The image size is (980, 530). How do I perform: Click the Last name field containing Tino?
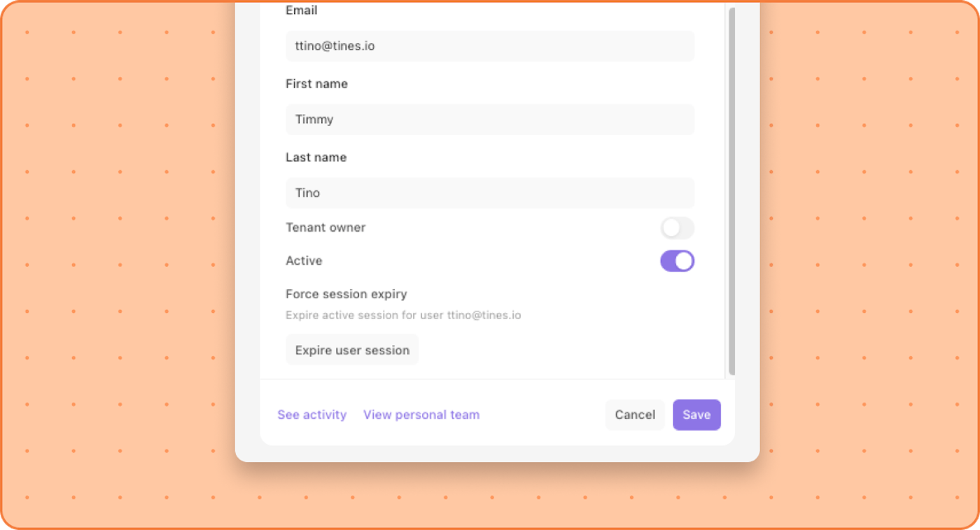click(490, 193)
